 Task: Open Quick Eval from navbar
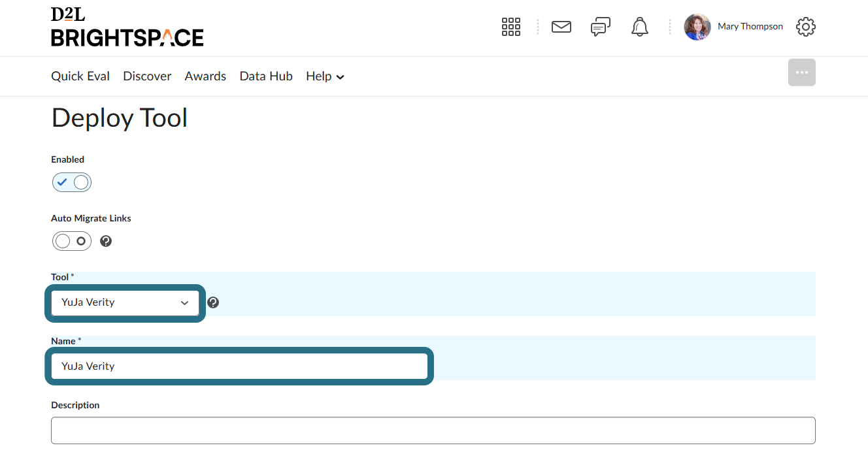[x=80, y=76]
